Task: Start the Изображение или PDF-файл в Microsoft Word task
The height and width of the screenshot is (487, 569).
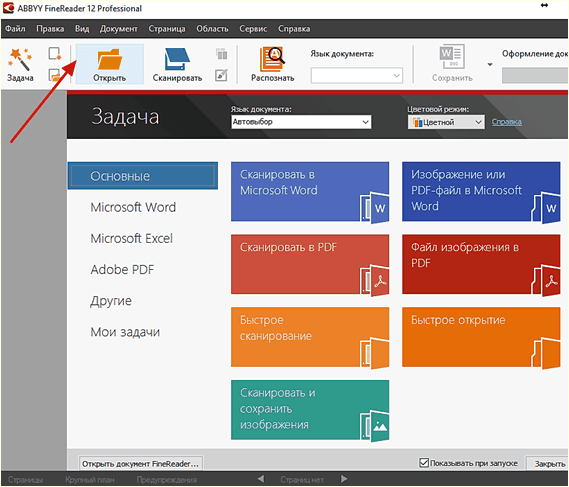Action: tap(481, 192)
